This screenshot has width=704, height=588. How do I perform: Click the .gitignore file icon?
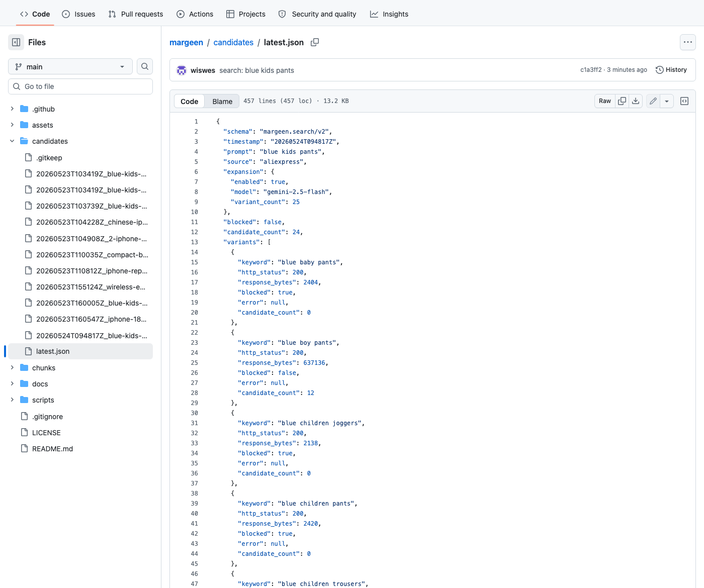pyautogui.click(x=24, y=417)
